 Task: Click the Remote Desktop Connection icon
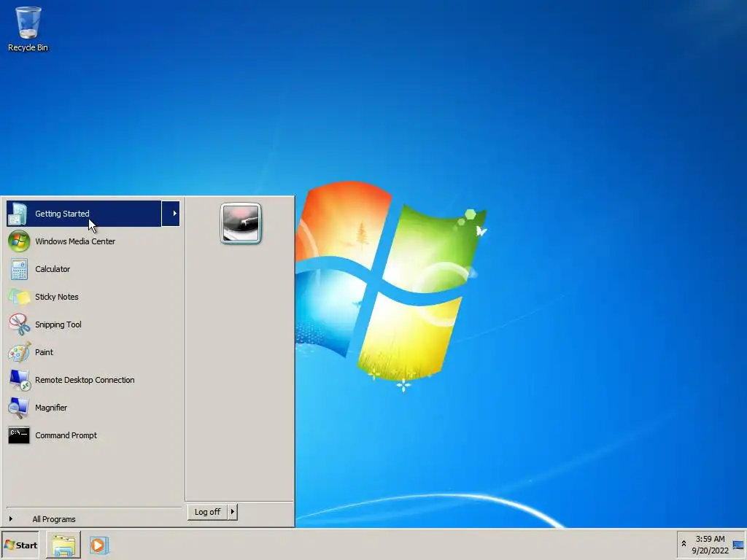(x=18, y=380)
